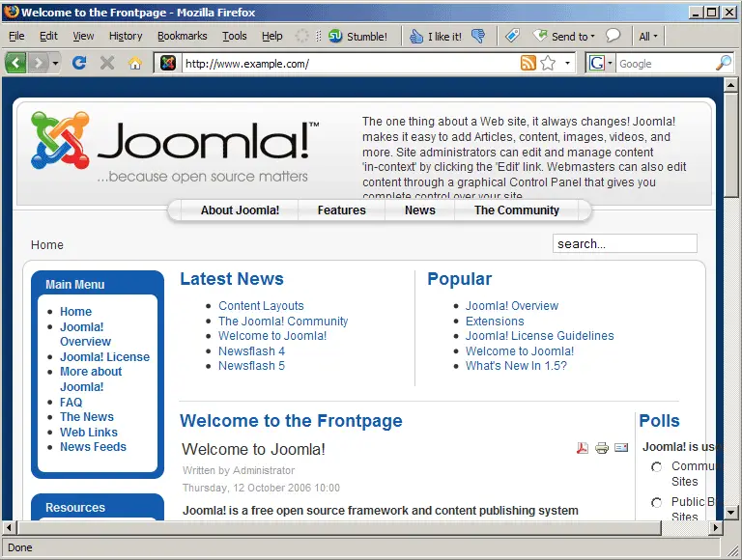
Task: Click the horizontal scrollbar right arrow
Action: point(716,527)
